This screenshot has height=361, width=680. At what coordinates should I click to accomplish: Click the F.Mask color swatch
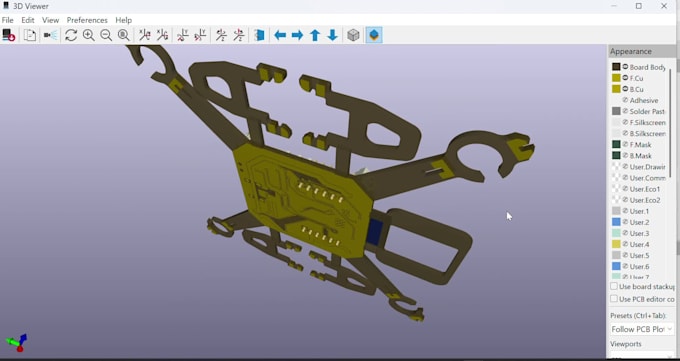pyautogui.click(x=616, y=144)
